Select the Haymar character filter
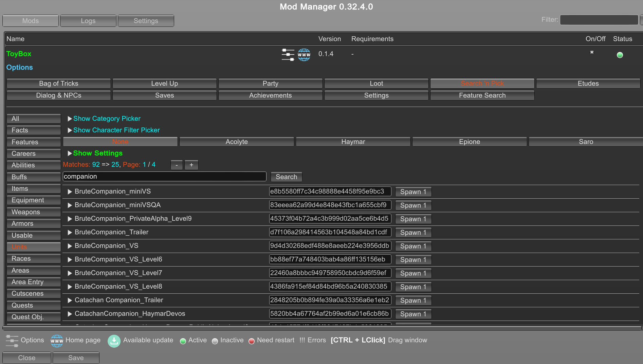The width and height of the screenshot is (643, 364). tap(353, 142)
